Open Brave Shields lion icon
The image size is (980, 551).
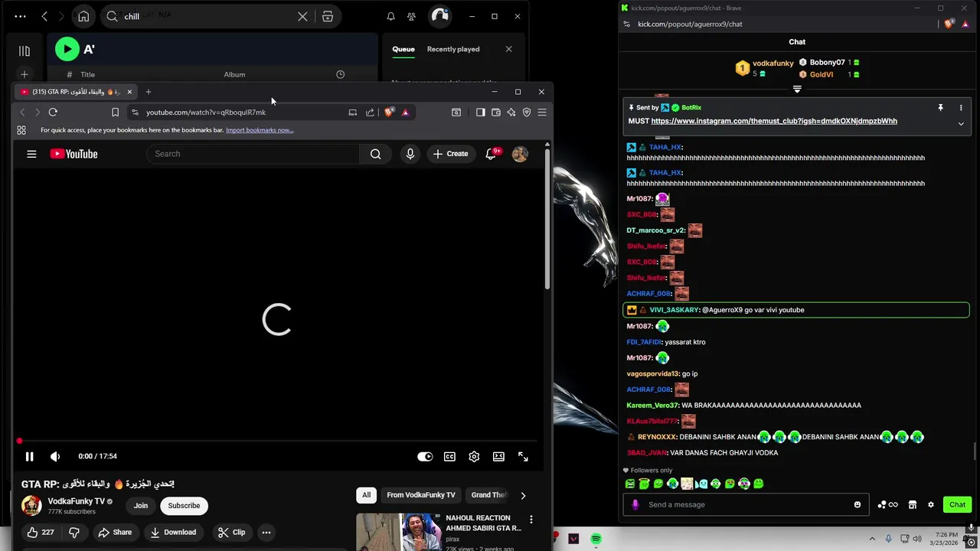coord(389,112)
